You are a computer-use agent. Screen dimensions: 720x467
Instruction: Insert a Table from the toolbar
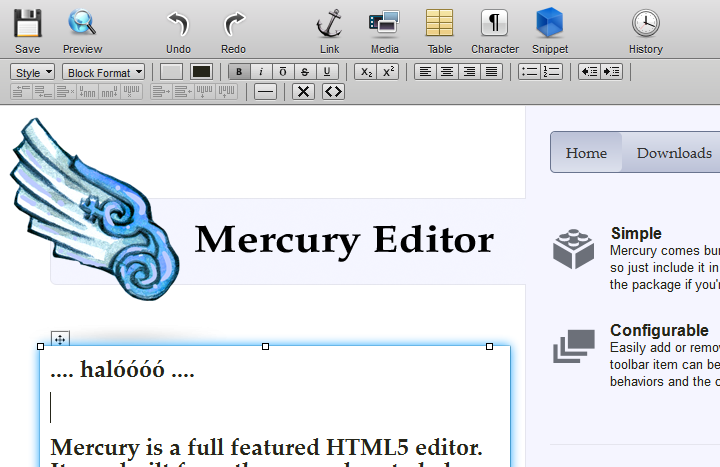point(439,31)
